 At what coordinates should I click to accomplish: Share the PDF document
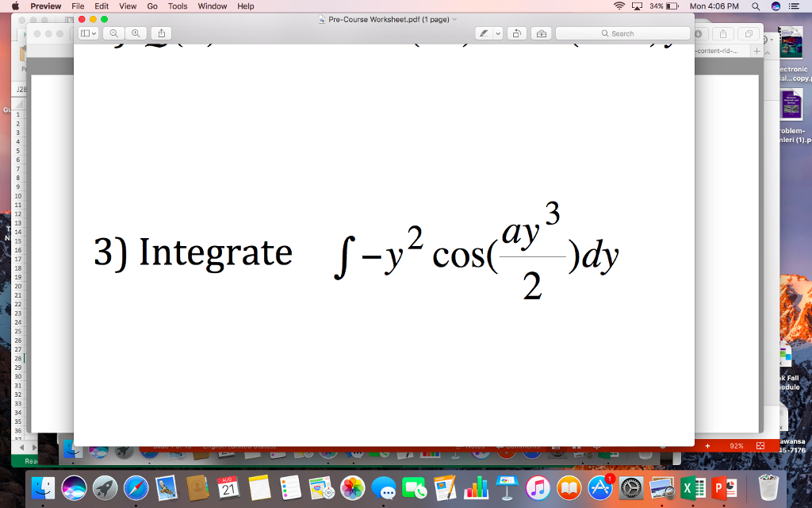tap(161, 33)
